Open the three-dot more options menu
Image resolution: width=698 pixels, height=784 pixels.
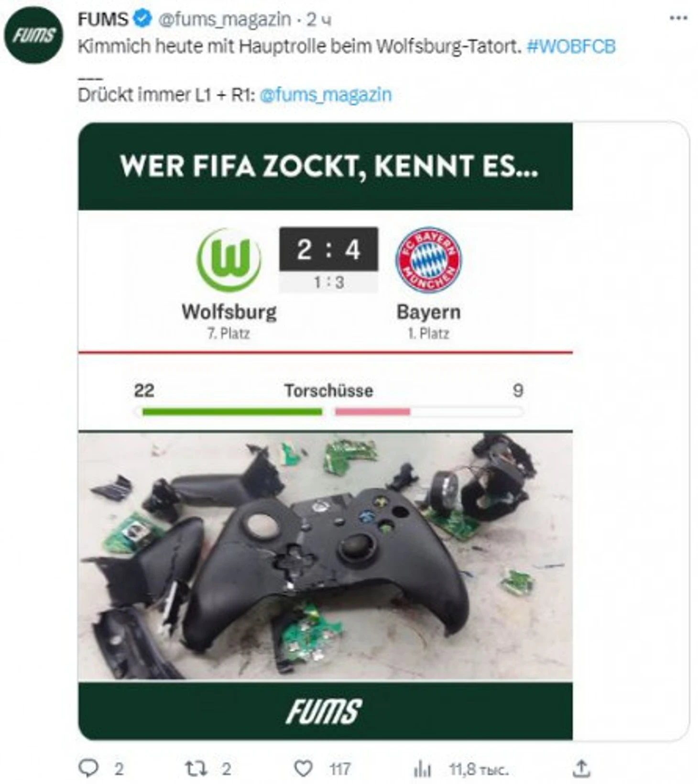tap(678, 18)
